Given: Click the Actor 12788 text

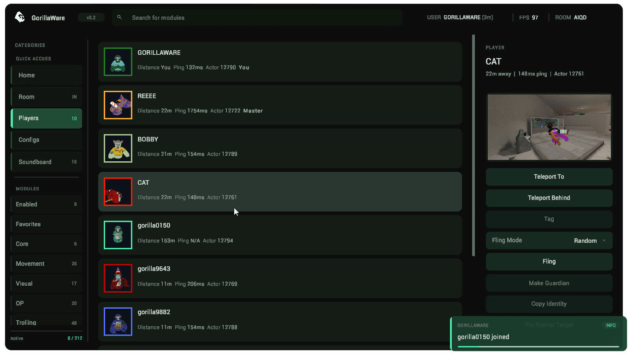Looking at the screenshot, I should (222, 327).
